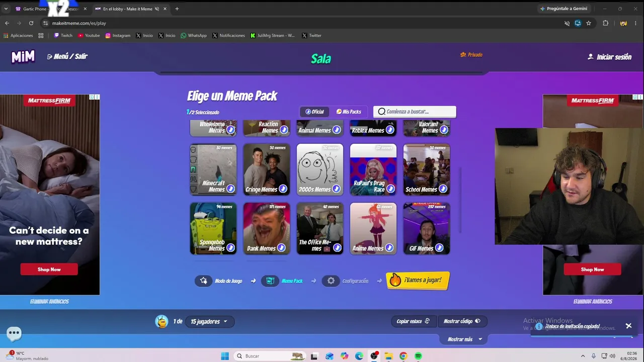Open the Menú / Salir option
Screen dimensions: 644x362
[x=67, y=56]
